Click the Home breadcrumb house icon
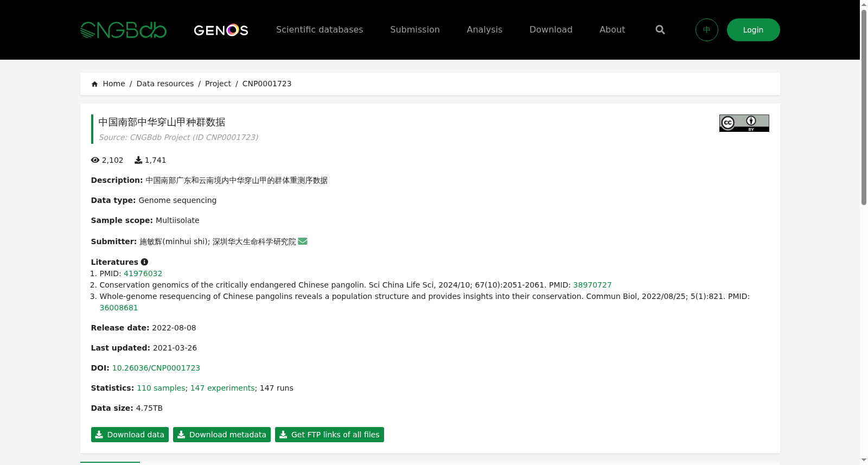This screenshot has width=868, height=465. (94, 84)
